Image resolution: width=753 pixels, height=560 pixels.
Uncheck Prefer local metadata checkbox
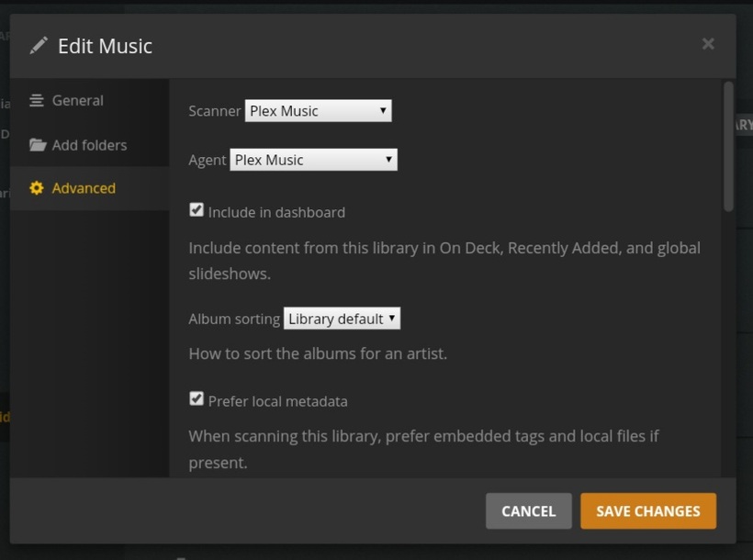coord(197,399)
